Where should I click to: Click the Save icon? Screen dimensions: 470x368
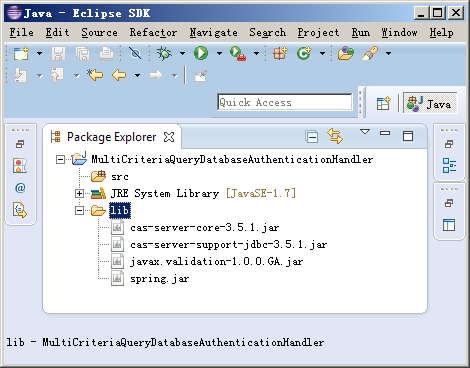click(x=58, y=53)
